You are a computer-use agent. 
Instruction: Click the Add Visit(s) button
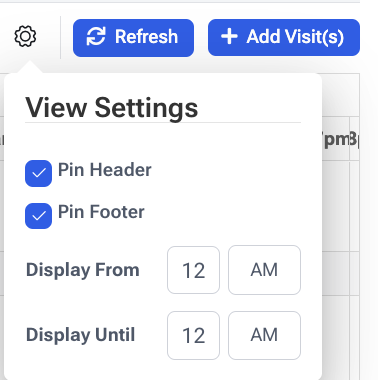point(284,37)
